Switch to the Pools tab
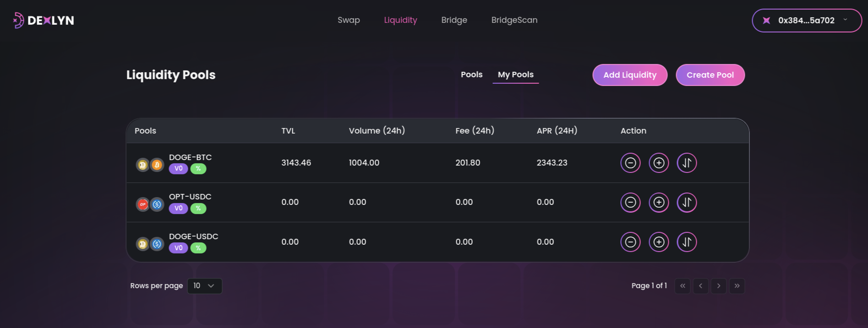This screenshot has height=328, width=868. coord(471,75)
